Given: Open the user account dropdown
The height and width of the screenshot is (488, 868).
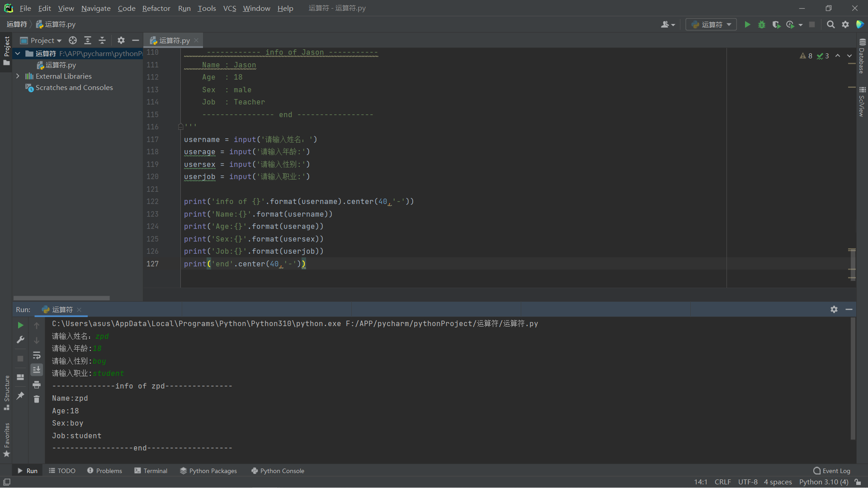Looking at the screenshot, I should (668, 24).
